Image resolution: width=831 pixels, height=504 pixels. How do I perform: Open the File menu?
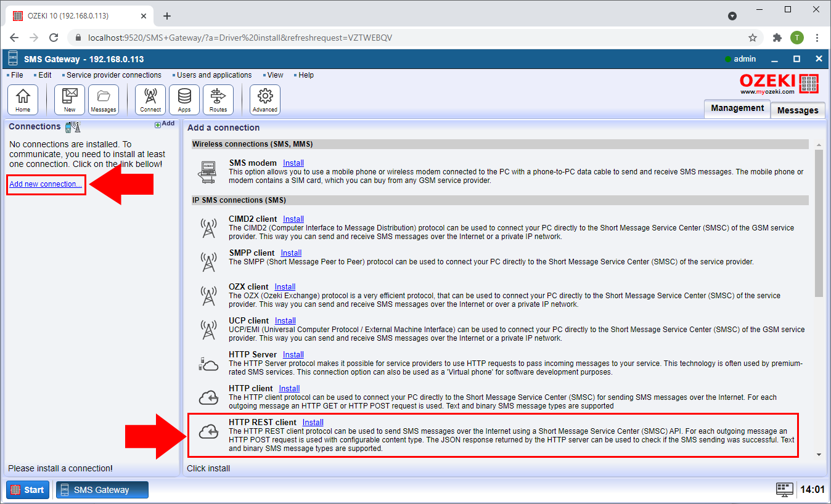[17, 75]
